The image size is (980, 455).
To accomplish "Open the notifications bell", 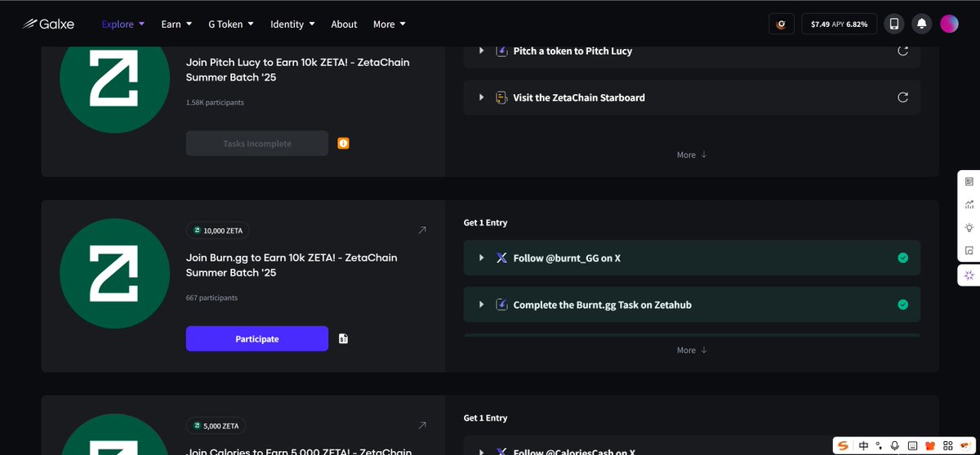I will pos(921,24).
